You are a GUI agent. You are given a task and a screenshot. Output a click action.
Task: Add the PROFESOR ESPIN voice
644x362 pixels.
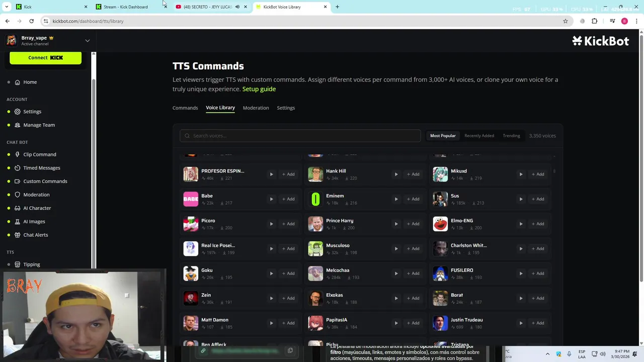[288, 174]
